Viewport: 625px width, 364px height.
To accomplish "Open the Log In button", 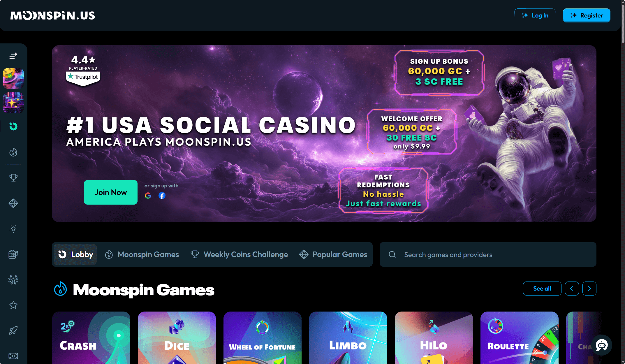I will tap(535, 15).
